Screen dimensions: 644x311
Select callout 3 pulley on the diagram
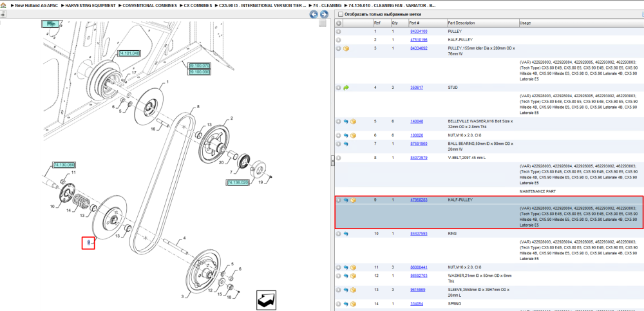[182, 296]
